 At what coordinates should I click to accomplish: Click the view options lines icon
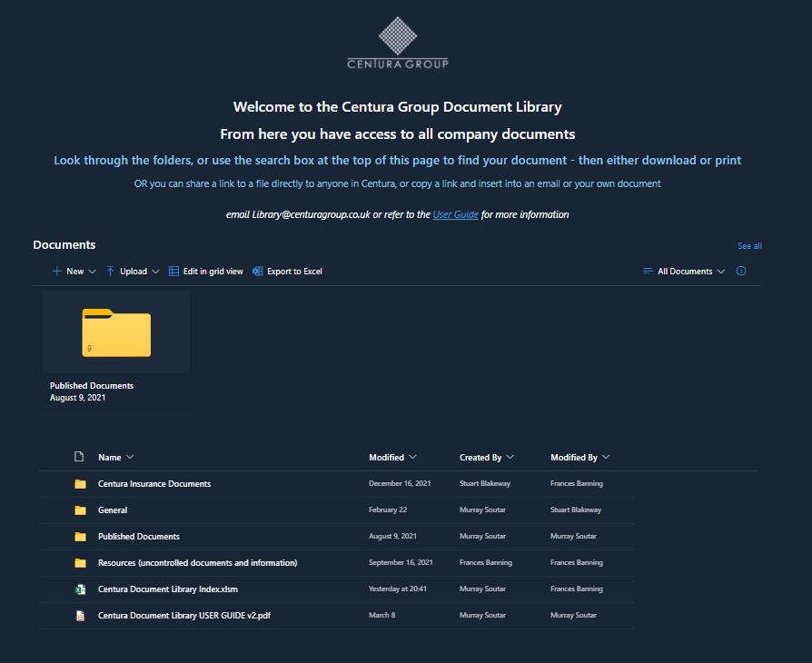(648, 271)
